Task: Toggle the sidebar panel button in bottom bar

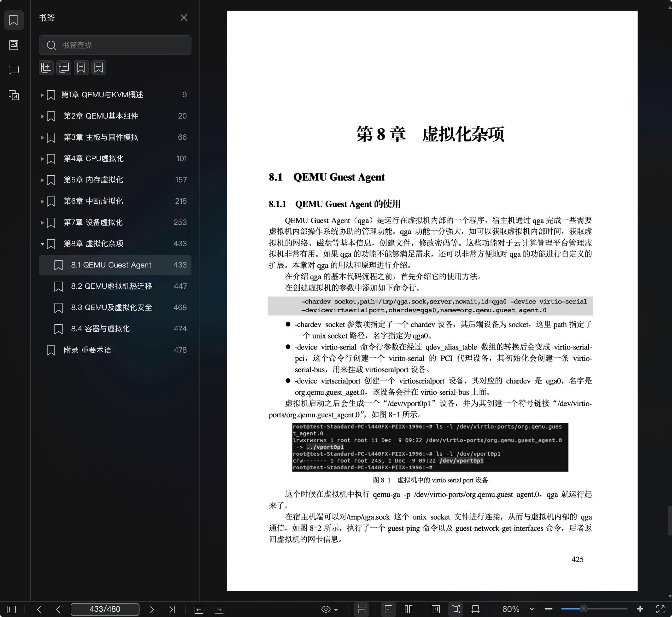Action: pos(11,609)
